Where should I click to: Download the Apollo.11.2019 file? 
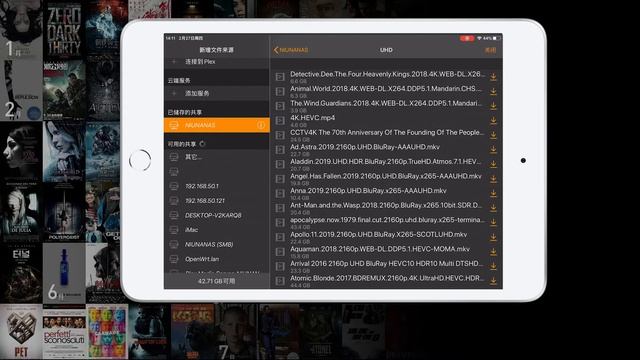[x=493, y=237]
